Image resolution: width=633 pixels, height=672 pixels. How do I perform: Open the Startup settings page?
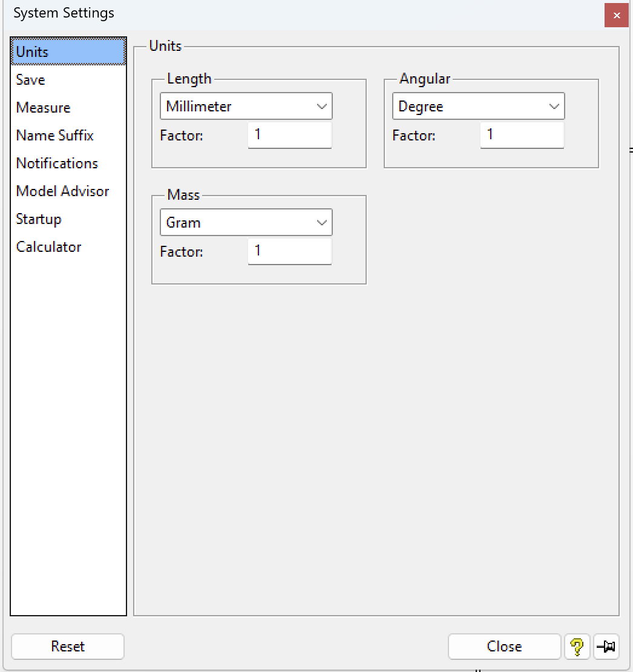38,219
